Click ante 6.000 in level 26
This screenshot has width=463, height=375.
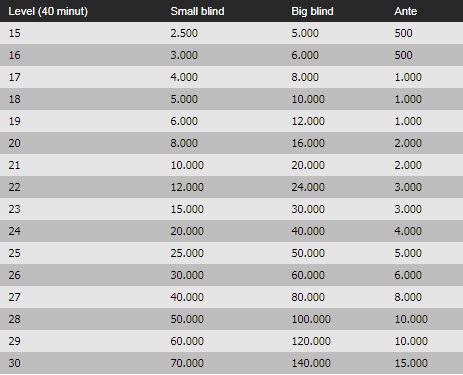coord(408,275)
